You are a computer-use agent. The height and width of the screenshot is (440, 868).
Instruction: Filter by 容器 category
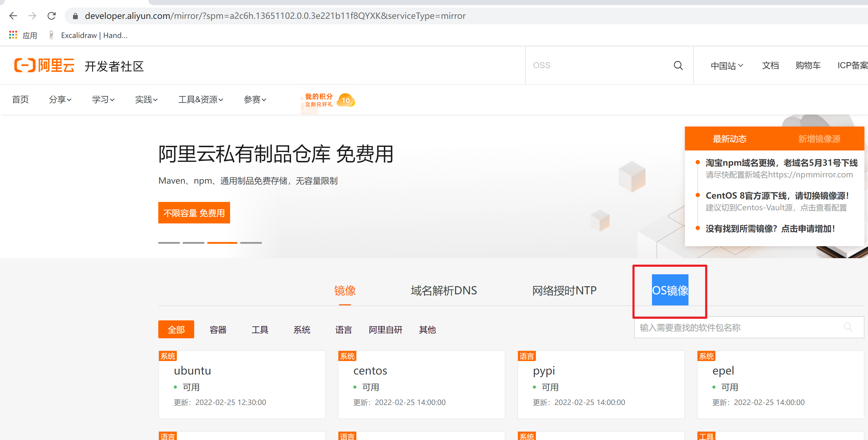pos(218,330)
